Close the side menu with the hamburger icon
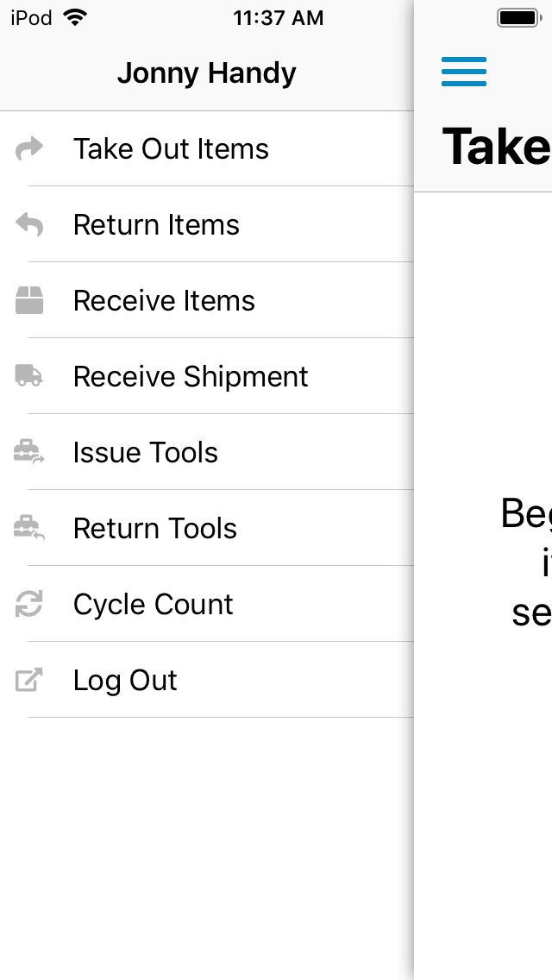The height and width of the screenshot is (980, 552). pos(464,72)
